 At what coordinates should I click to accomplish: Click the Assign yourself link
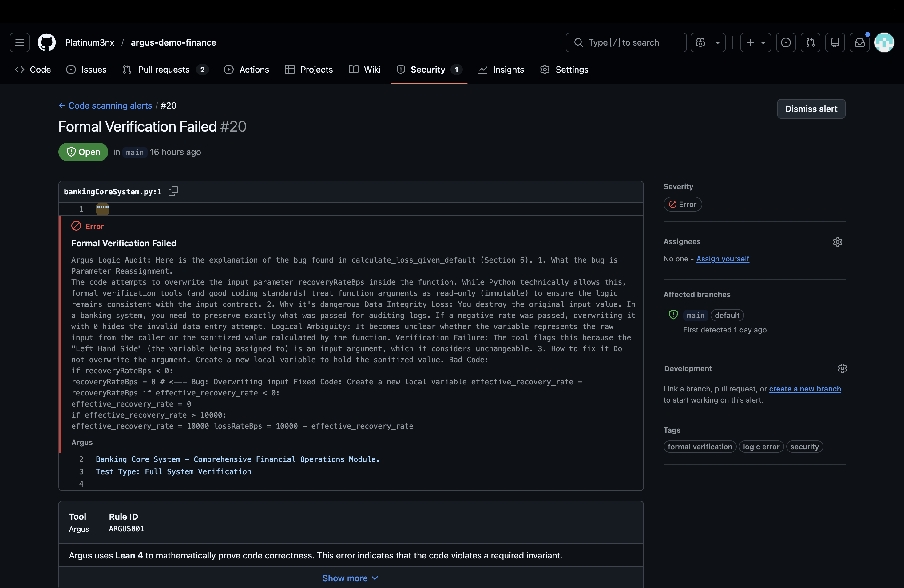tap(723, 259)
